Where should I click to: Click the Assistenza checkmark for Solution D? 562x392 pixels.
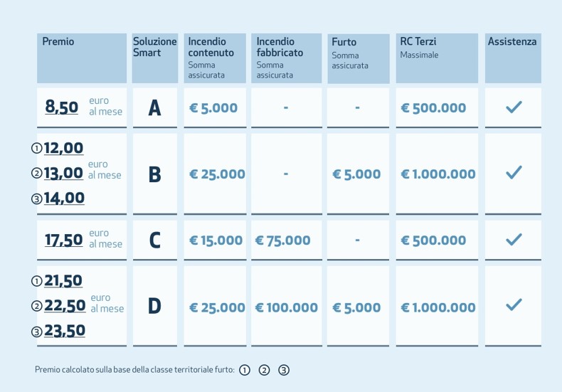[x=514, y=305]
